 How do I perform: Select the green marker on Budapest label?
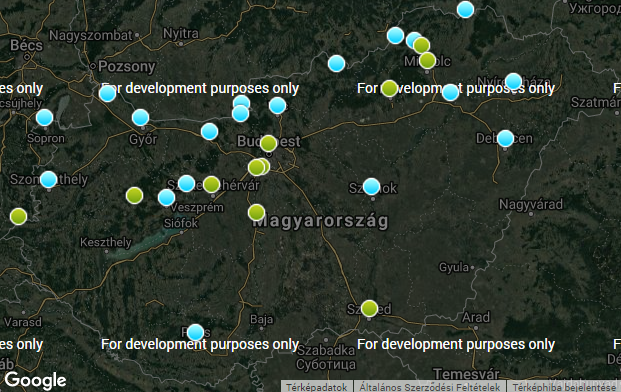click(269, 143)
